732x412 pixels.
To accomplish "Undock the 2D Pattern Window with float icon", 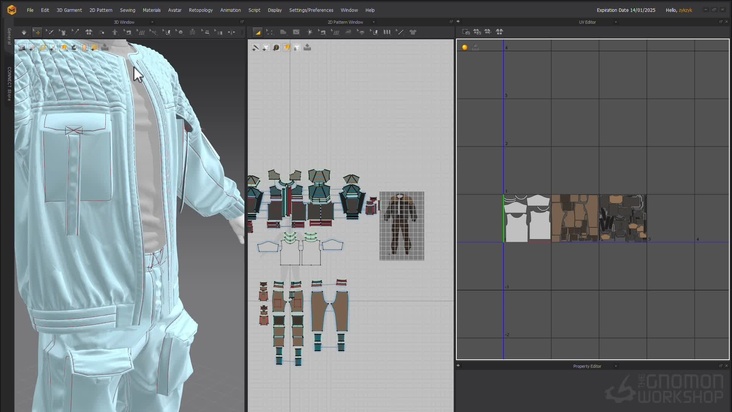I will 451,22.
